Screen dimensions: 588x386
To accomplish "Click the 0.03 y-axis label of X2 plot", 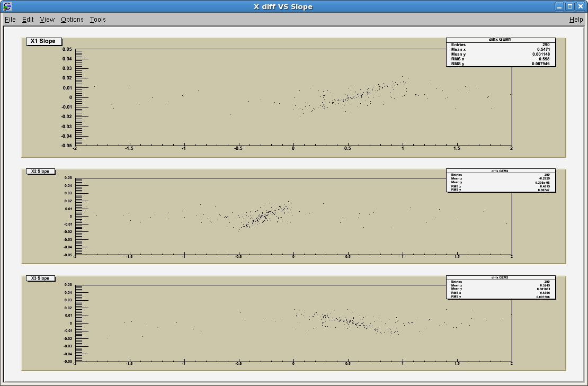I will pyautogui.click(x=68, y=193).
